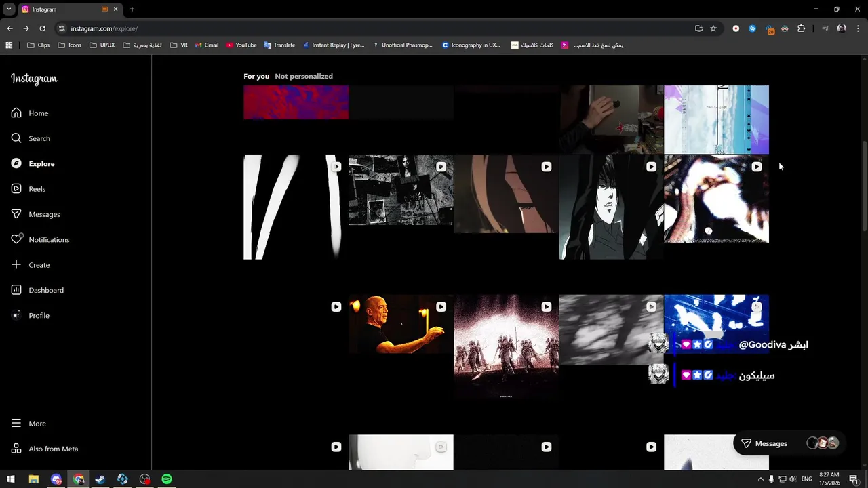
Task: Reload the Instagram page
Action: point(42,28)
